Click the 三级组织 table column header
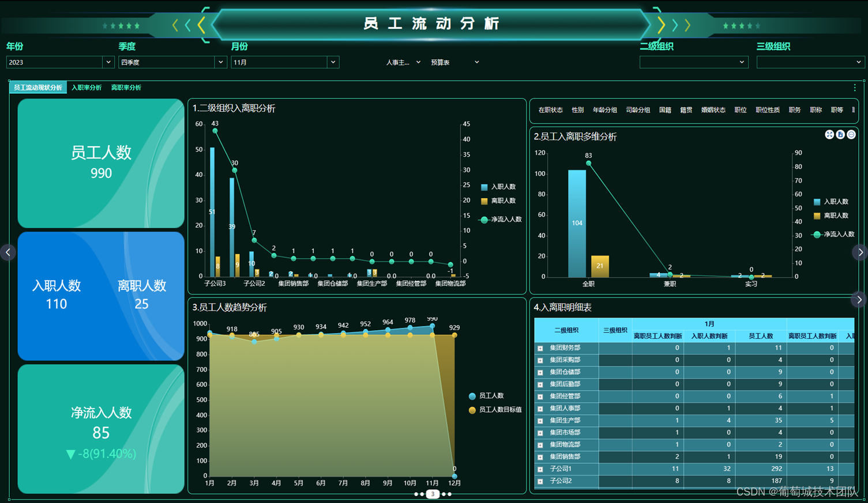 615,330
